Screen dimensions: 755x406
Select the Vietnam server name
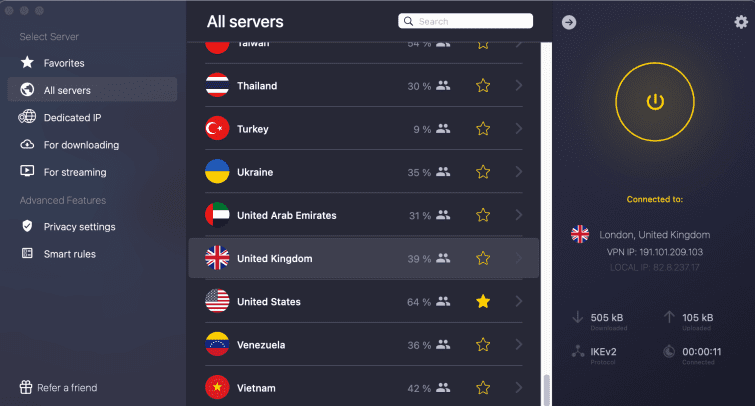pyautogui.click(x=256, y=388)
